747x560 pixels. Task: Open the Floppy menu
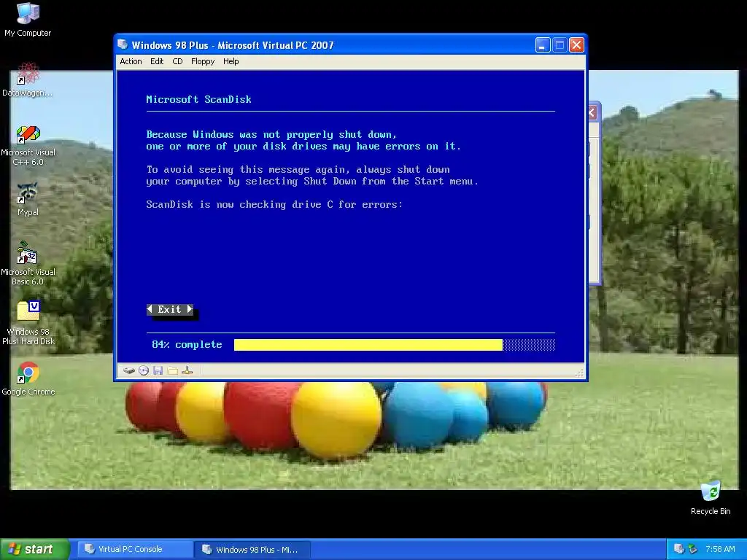pyautogui.click(x=203, y=61)
